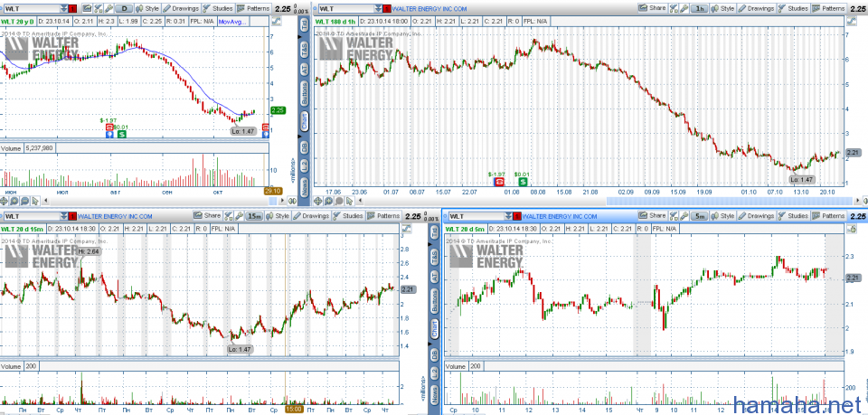Click zoom-in magnifier under 1h chart
868x415 pixels.
pos(329,201)
